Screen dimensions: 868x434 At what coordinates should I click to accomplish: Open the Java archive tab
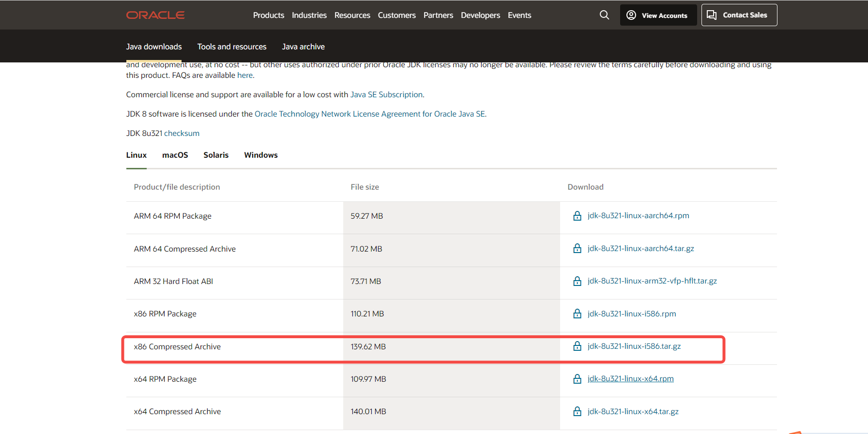pyautogui.click(x=304, y=46)
